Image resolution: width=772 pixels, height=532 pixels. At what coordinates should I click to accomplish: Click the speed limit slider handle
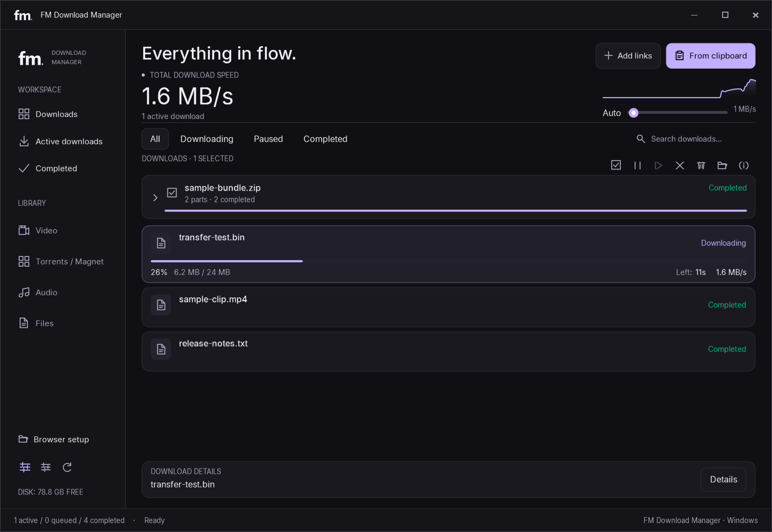point(634,113)
